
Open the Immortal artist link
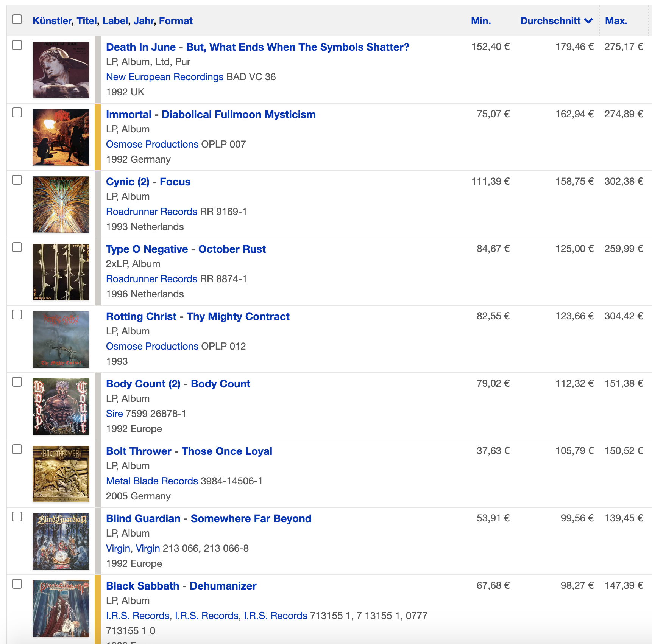coord(129,114)
